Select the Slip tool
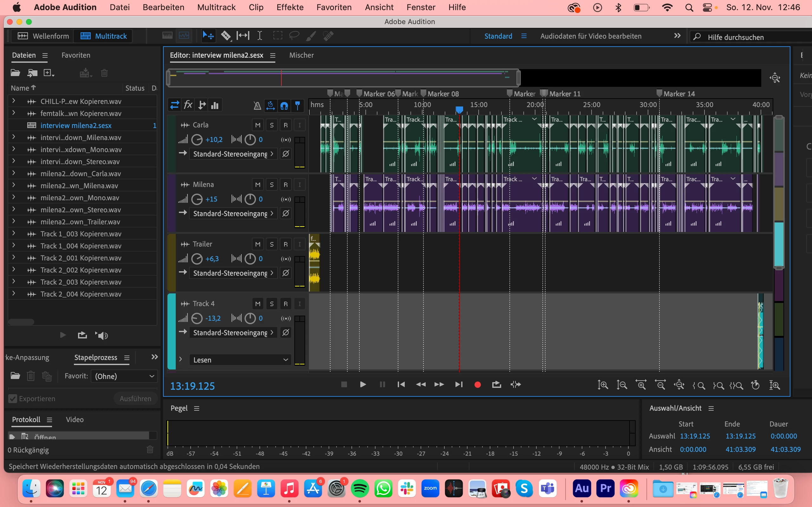The height and width of the screenshot is (507, 812). [243, 35]
